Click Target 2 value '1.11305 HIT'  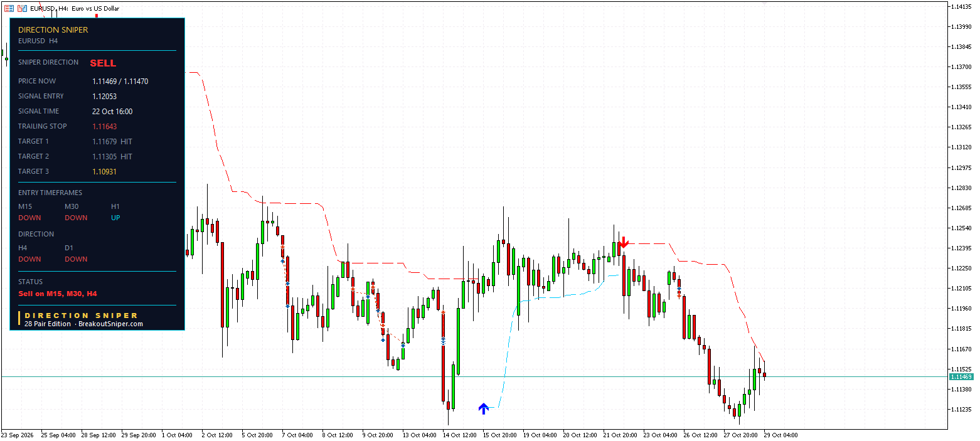(x=112, y=156)
